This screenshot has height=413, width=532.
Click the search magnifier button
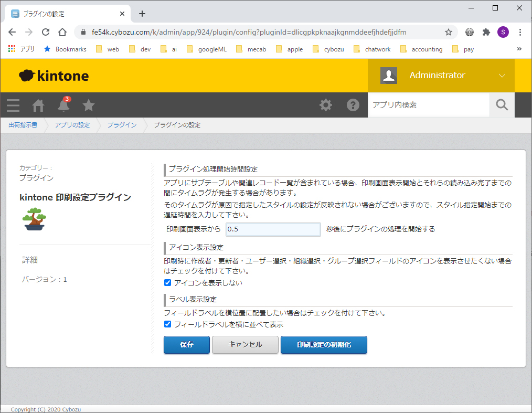(x=502, y=105)
